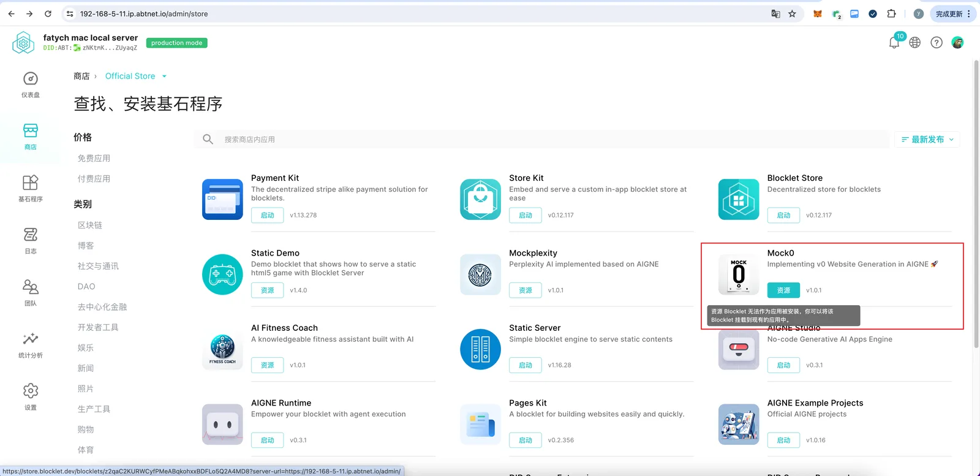980x476 pixels.
Task: Click the AIGNE Example Projects icon
Action: 739,424
